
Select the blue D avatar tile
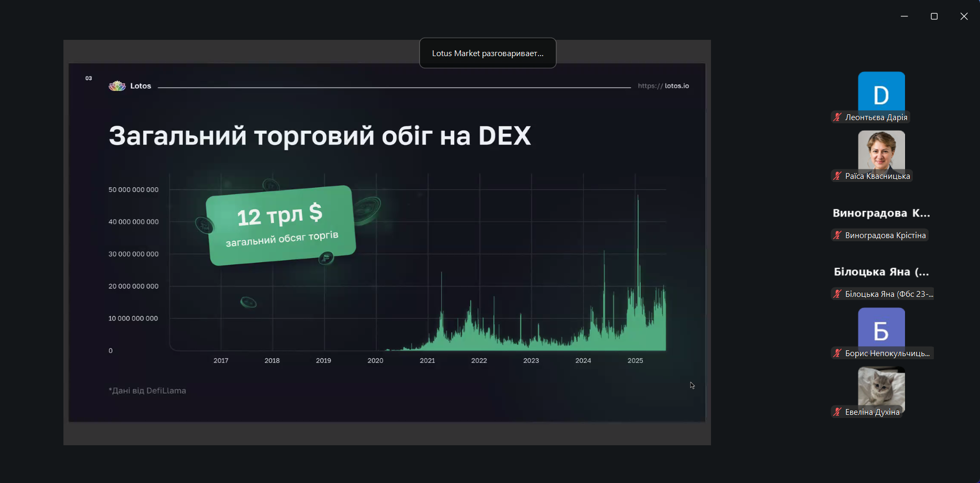point(881,91)
